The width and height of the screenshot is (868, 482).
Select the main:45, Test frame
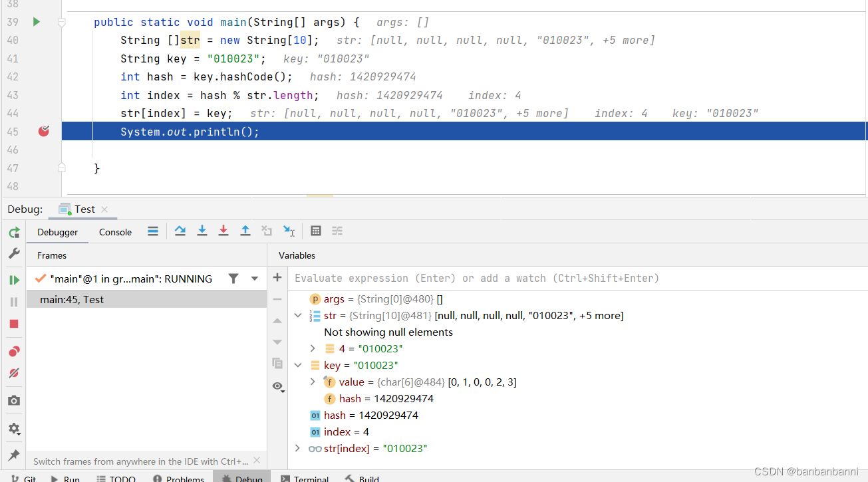(146, 299)
